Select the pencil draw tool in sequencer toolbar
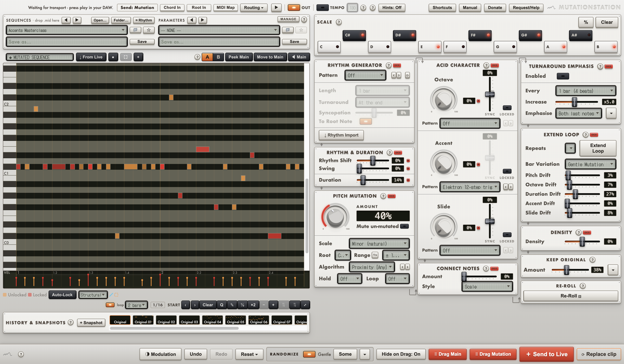Viewport: 624px width, 364px height. pos(232,305)
